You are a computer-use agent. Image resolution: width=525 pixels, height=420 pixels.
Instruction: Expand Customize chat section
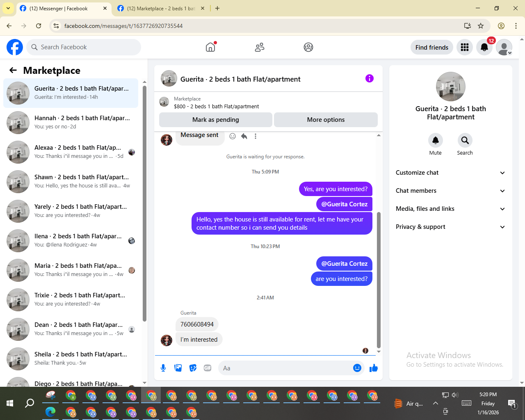[450, 173]
